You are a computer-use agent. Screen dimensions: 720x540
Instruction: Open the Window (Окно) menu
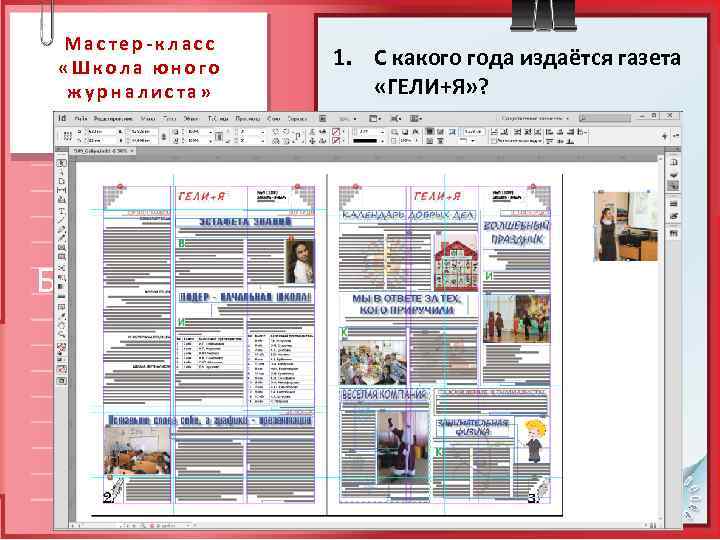click(274, 118)
